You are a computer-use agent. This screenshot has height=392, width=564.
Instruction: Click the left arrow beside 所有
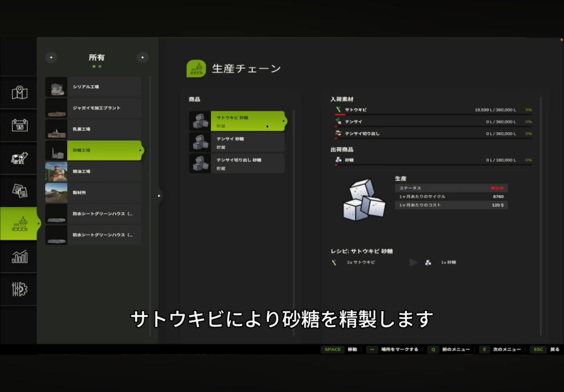pos(51,57)
